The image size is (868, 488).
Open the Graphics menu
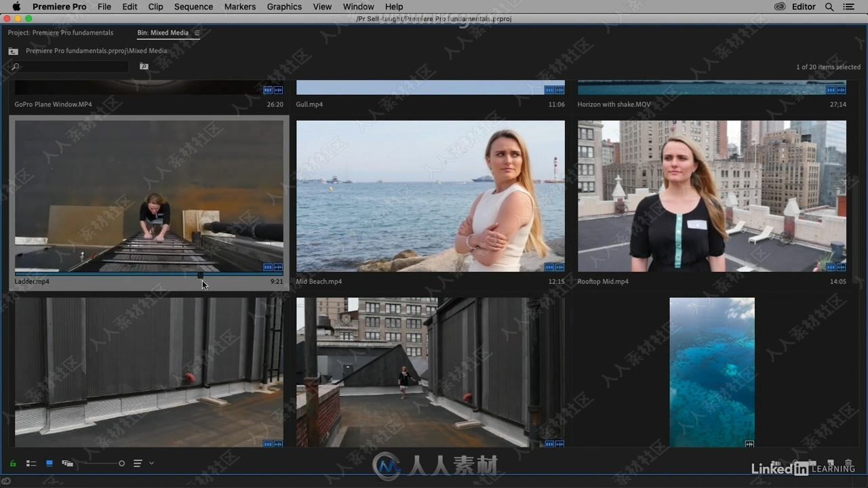point(284,7)
